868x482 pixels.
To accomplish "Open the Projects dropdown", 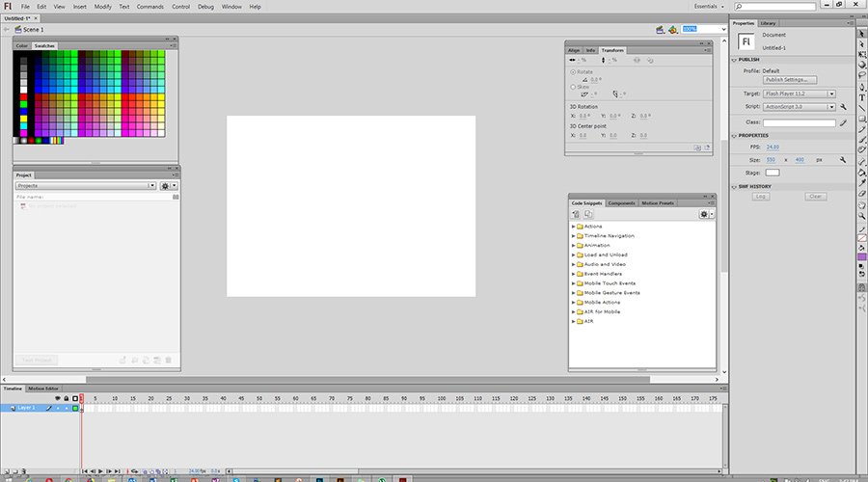I will click(86, 186).
